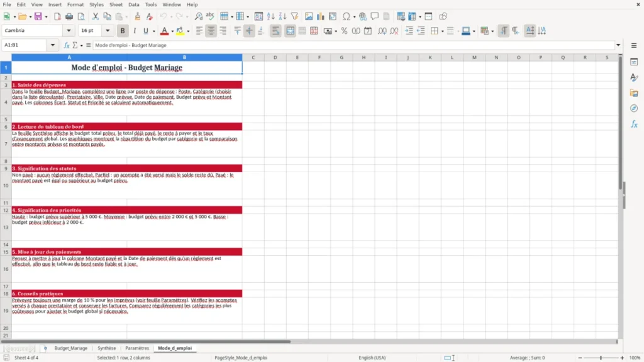Screen dimensions: 644x362
Task: Open background color dropdown arrow
Action: point(188,31)
